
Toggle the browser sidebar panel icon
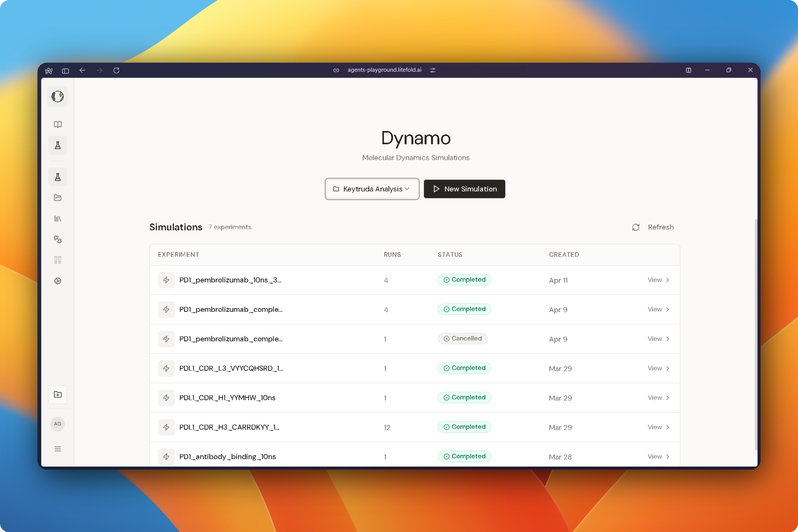[x=65, y=71]
